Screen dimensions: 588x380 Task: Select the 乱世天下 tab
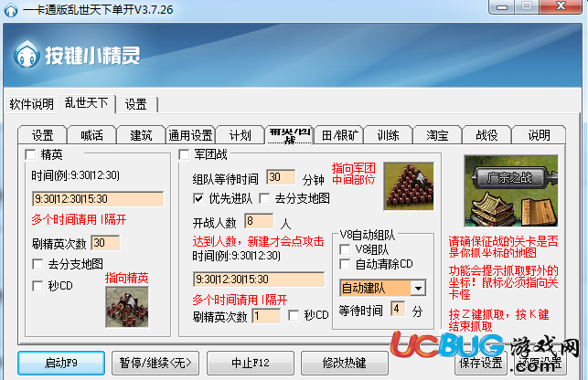point(87,103)
